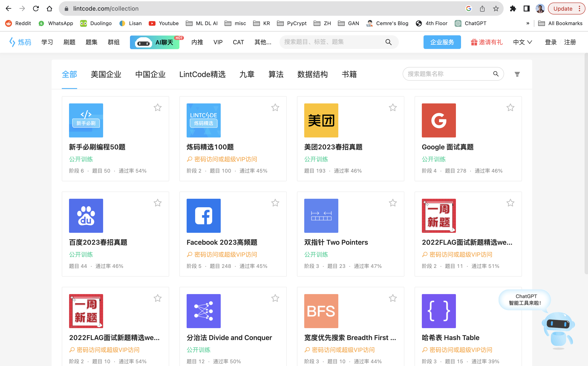Click the 新手必刷编程50题 collection icon

(86, 120)
